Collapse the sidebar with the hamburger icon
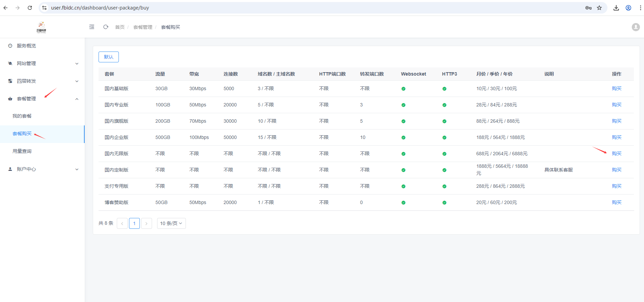The image size is (644, 302). click(92, 27)
